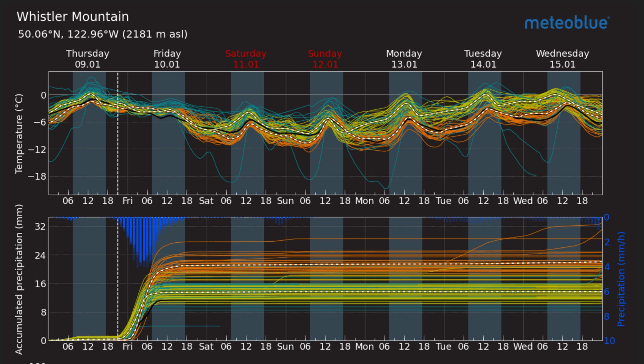
Task: Click the Wed tick on temperature time axis
Action: coord(523,201)
